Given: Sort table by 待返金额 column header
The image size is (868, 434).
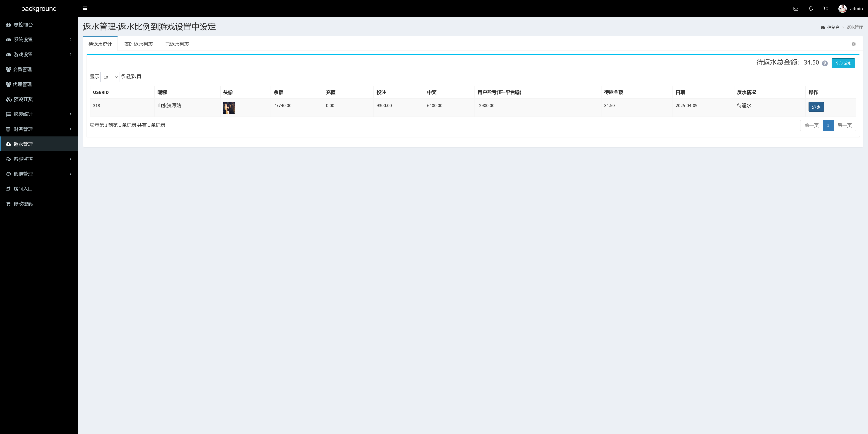Looking at the screenshot, I should pyautogui.click(x=613, y=92).
